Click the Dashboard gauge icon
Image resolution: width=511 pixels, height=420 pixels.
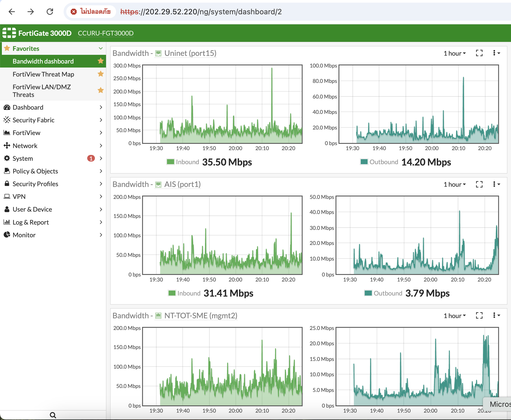point(7,107)
